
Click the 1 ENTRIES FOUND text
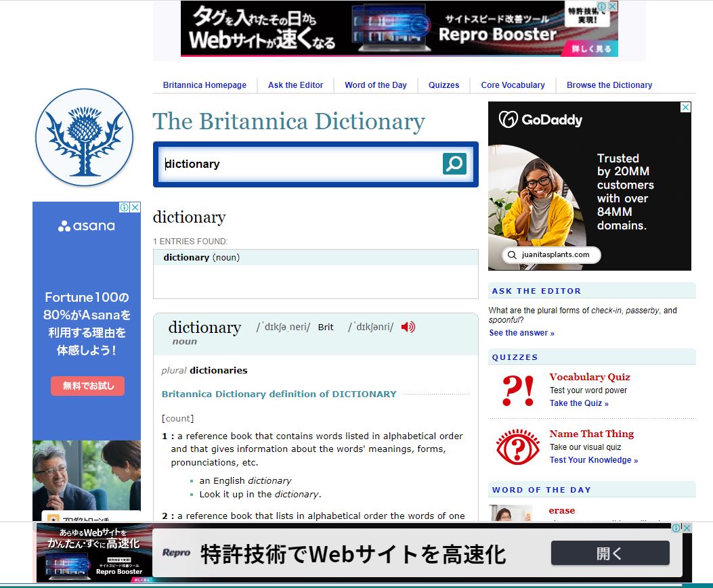point(190,242)
